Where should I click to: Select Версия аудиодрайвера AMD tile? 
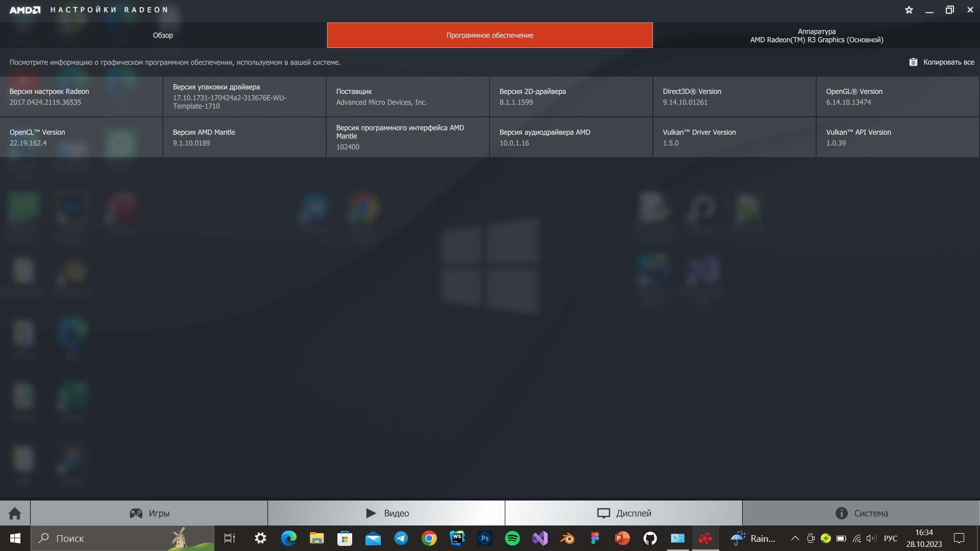pos(571,137)
